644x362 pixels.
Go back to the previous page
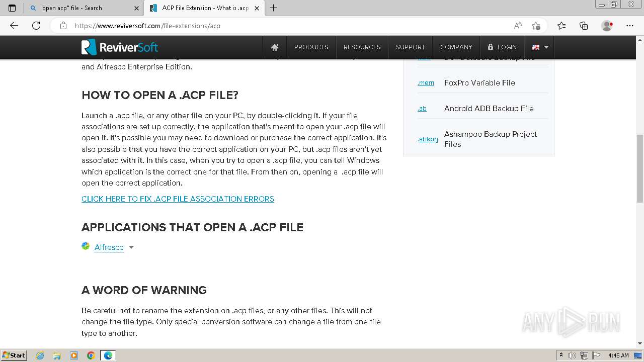(14, 26)
